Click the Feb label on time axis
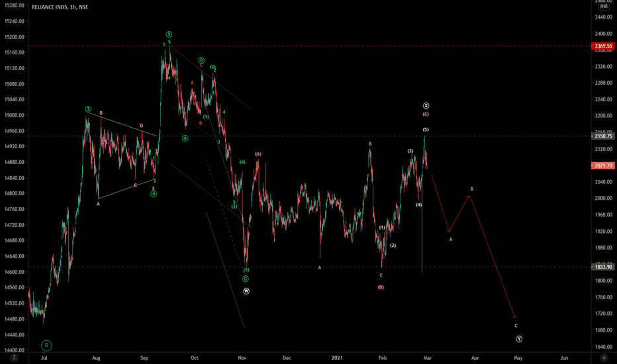 click(383, 358)
